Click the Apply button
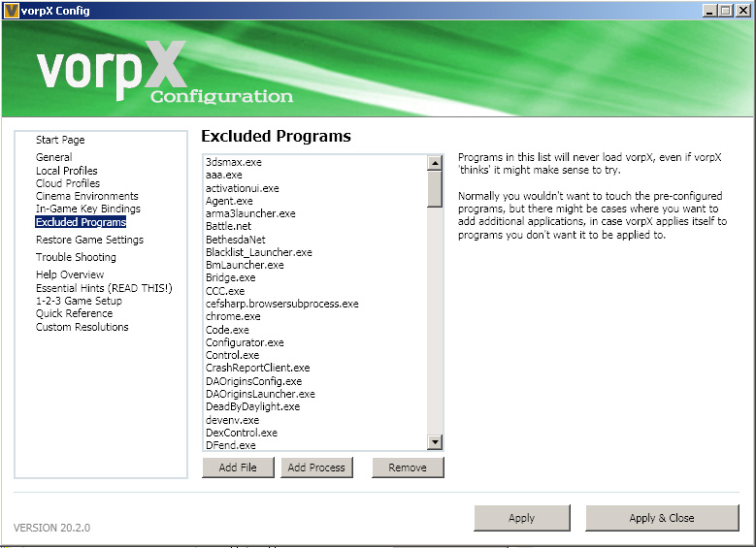 click(x=522, y=518)
